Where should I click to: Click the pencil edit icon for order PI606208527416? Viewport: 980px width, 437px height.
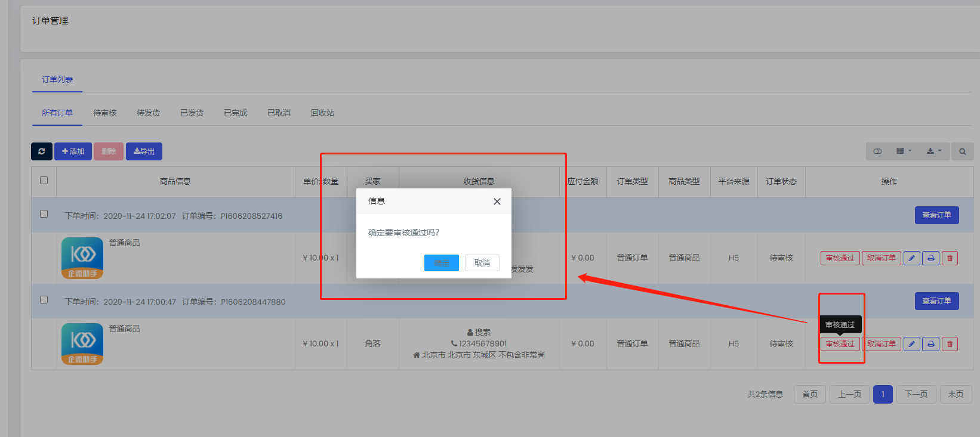click(x=911, y=258)
